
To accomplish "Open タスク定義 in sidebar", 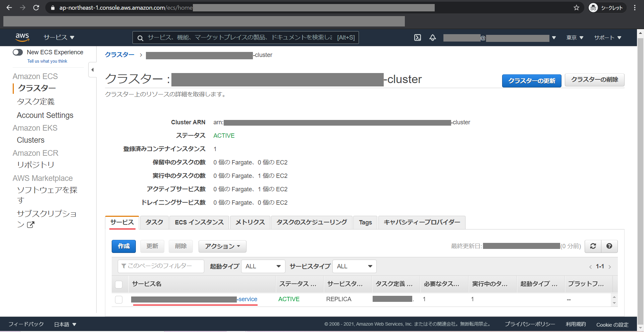I will (36, 102).
